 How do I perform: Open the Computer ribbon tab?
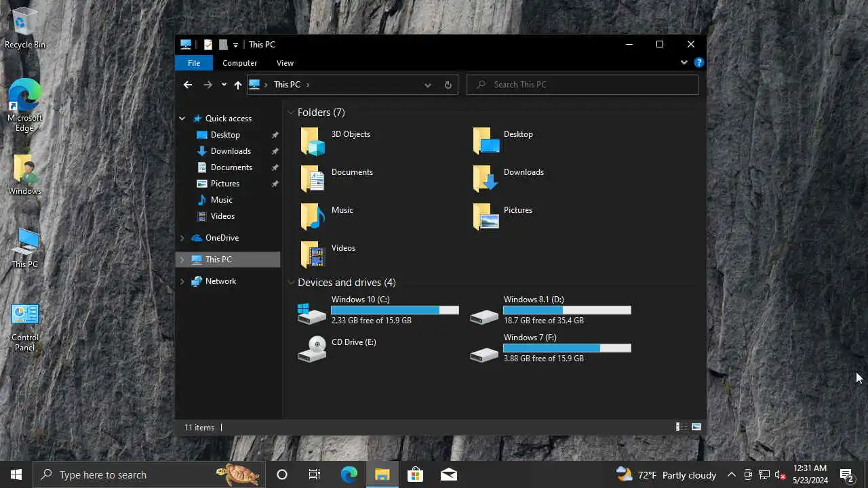[x=240, y=63]
